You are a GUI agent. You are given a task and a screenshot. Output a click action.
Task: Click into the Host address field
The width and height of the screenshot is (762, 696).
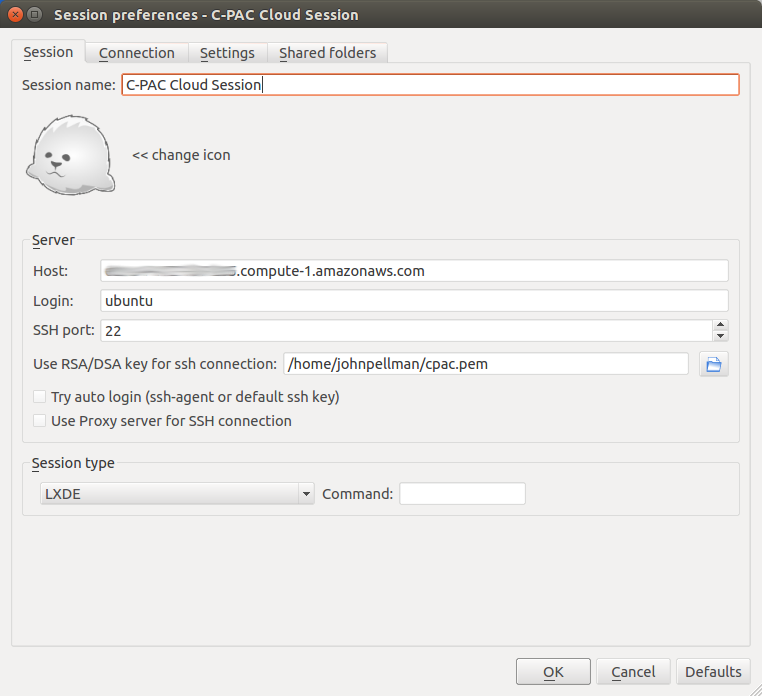click(414, 271)
